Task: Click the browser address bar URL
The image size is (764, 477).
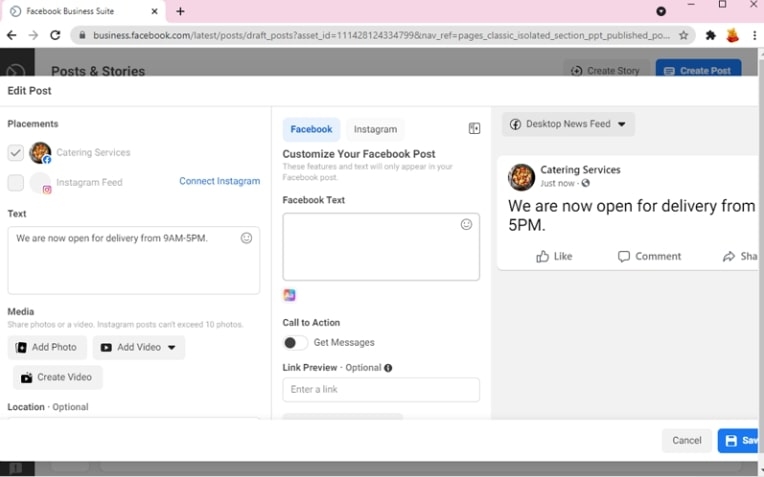Action: point(381,35)
